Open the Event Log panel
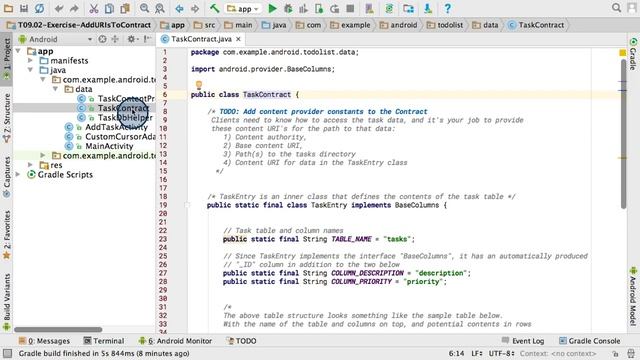 pyautogui.click(x=523, y=341)
